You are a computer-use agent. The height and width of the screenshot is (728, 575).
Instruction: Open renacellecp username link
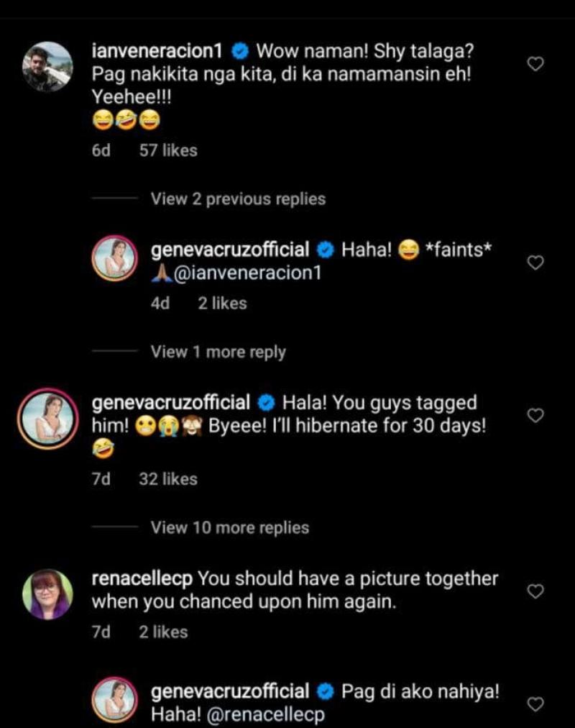[141, 578]
